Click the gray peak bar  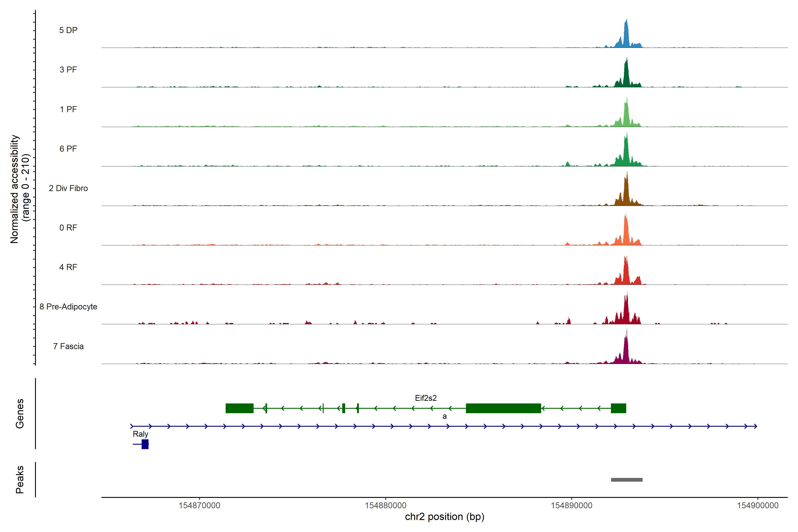click(x=626, y=480)
